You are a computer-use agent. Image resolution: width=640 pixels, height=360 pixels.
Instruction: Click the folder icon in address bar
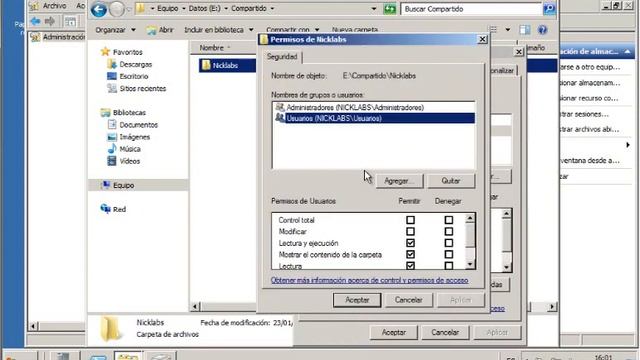click(141, 9)
